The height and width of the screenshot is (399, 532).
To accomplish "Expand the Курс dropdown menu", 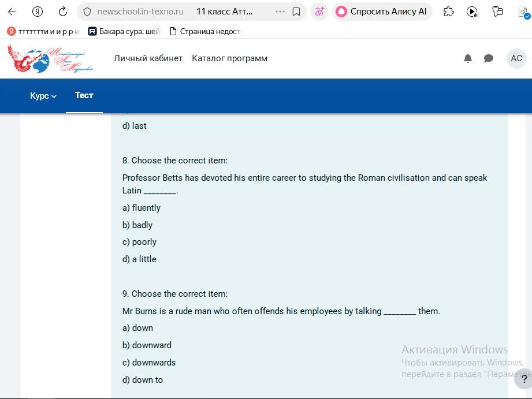I will (43, 96).
